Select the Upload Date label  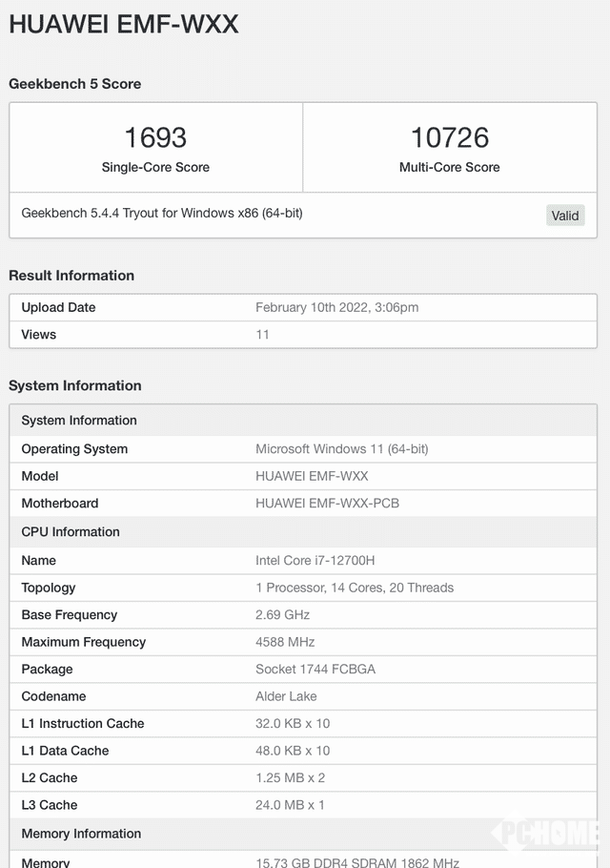coord(59,307)
